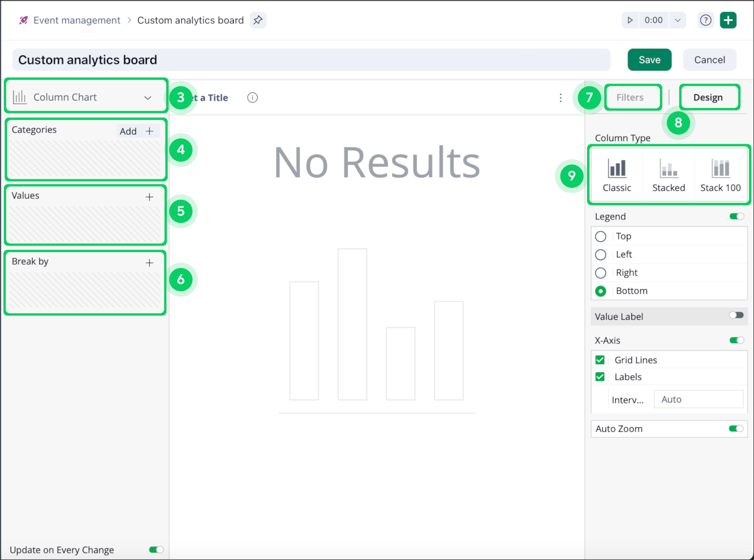Start the timer play button
Viewport: 754px width, 560px height.
pyautogui.click(x=630, y=20)
